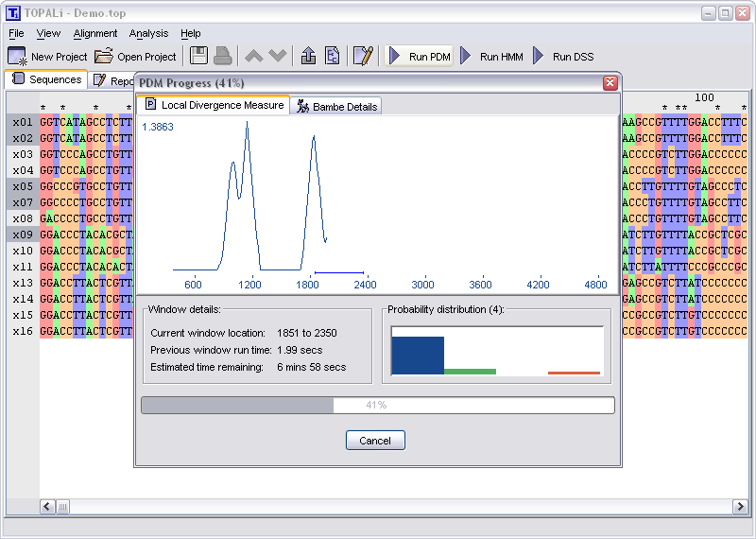Select sequence x05 in the list
Image resolution: width=756 pixels, height=539 pixels.
coord(23,186)
